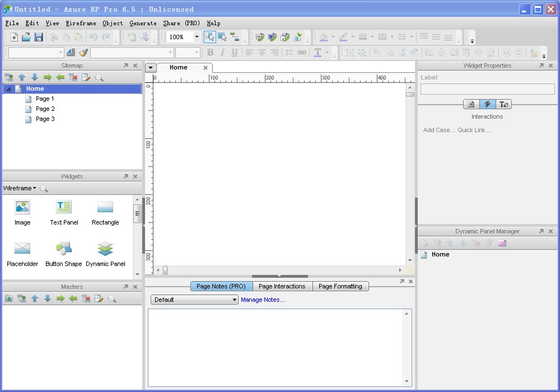Screen dimensions: 560x392
Task: Click the Manage Notes link
Action: tap(263, 300)
